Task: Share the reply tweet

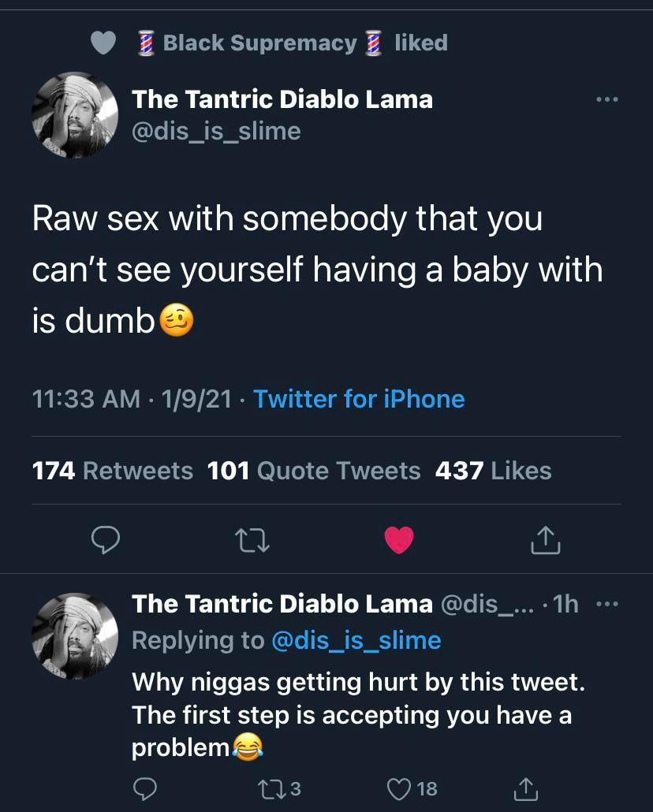Action: pos(526,788)
